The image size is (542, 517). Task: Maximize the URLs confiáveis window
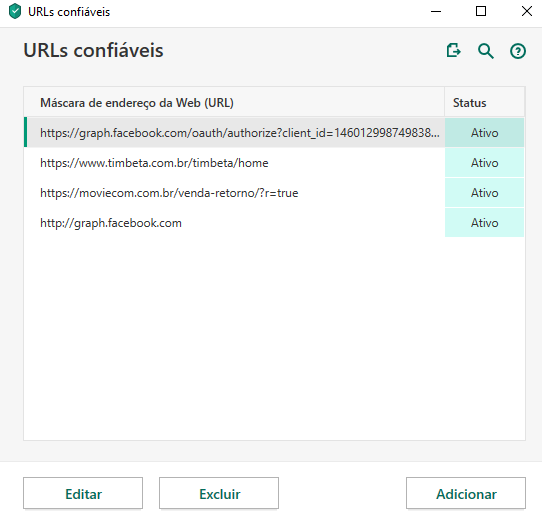coord(481,11)
